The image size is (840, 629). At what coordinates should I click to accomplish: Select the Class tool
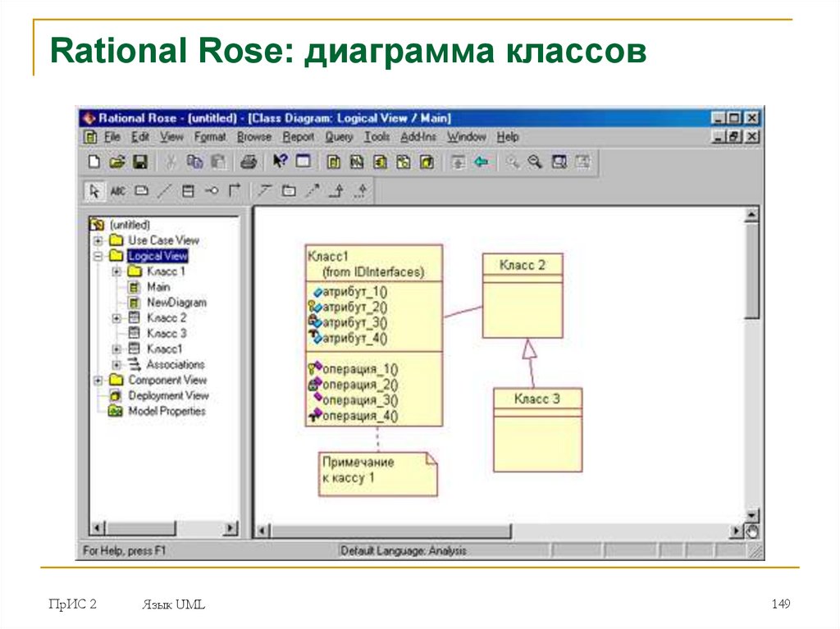coord(188,191)
